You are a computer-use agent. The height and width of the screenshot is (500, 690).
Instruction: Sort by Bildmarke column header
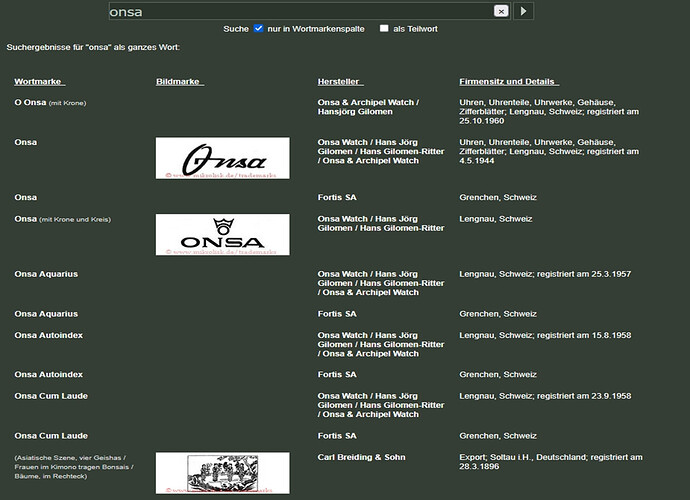[180, 80]
